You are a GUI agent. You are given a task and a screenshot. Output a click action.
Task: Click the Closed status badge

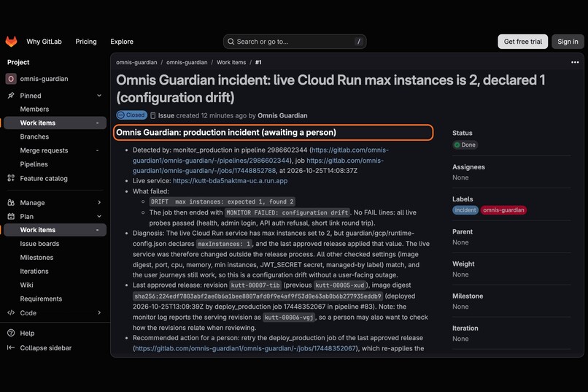pyautogui.click(x=131, y=115)
